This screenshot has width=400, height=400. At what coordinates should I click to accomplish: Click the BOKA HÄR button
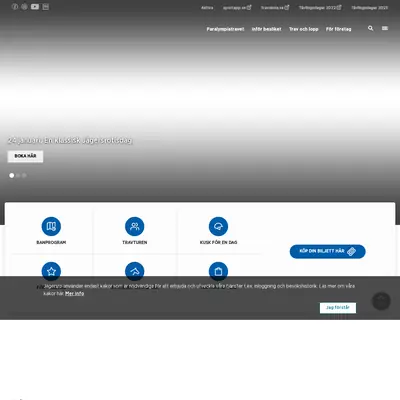tap(25, 156)
